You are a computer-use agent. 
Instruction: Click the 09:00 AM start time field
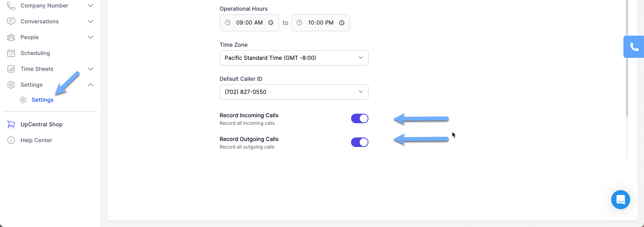[x=249, y=23]
